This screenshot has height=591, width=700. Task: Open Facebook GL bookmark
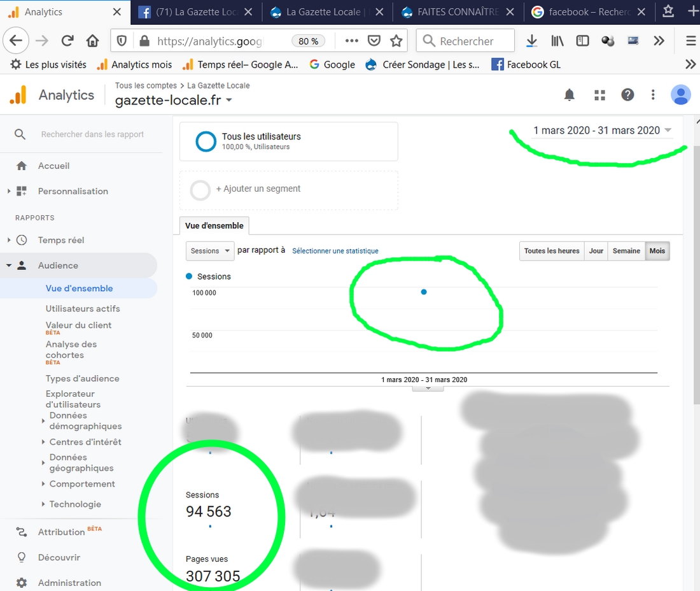point(526,64)
